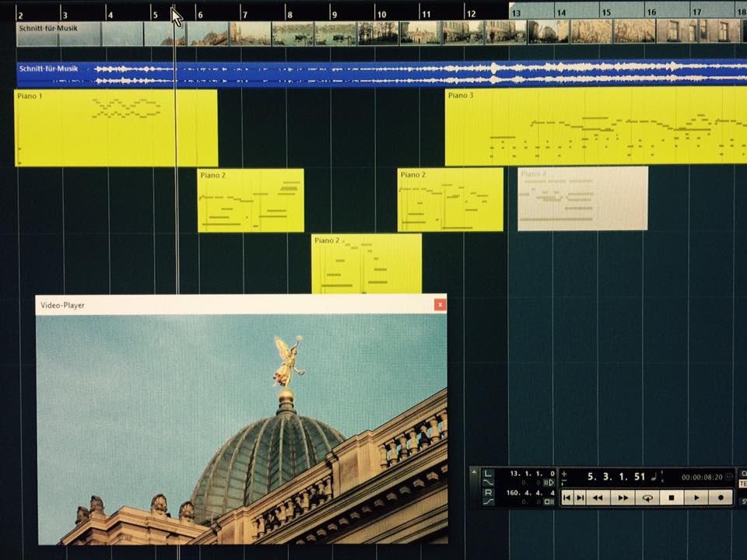Screen dimensions: 747x560
Task: Enable the Pre-roll icon in the transport
Action: tap(549, 483)
